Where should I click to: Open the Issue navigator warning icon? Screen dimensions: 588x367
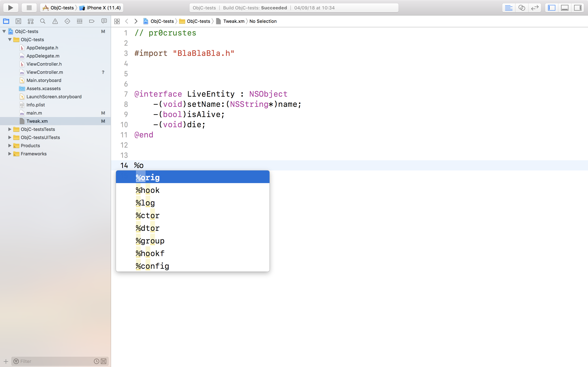coord(55,21)
